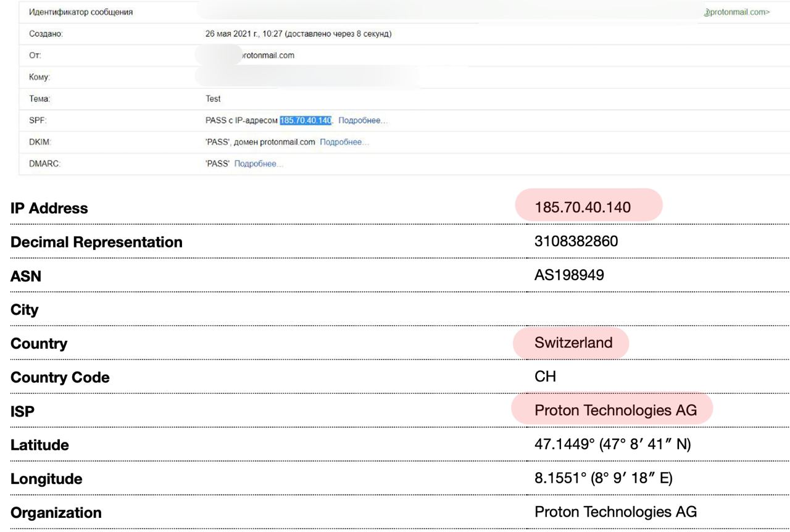790x532 pixels.
Task: Click the latitude value 47.1449°
Action: coord(565,444)
